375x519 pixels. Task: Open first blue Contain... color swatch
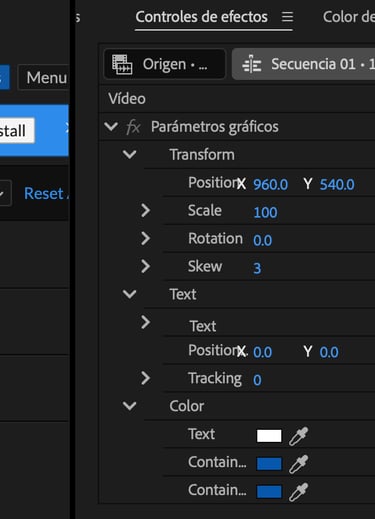coord(269,464)
